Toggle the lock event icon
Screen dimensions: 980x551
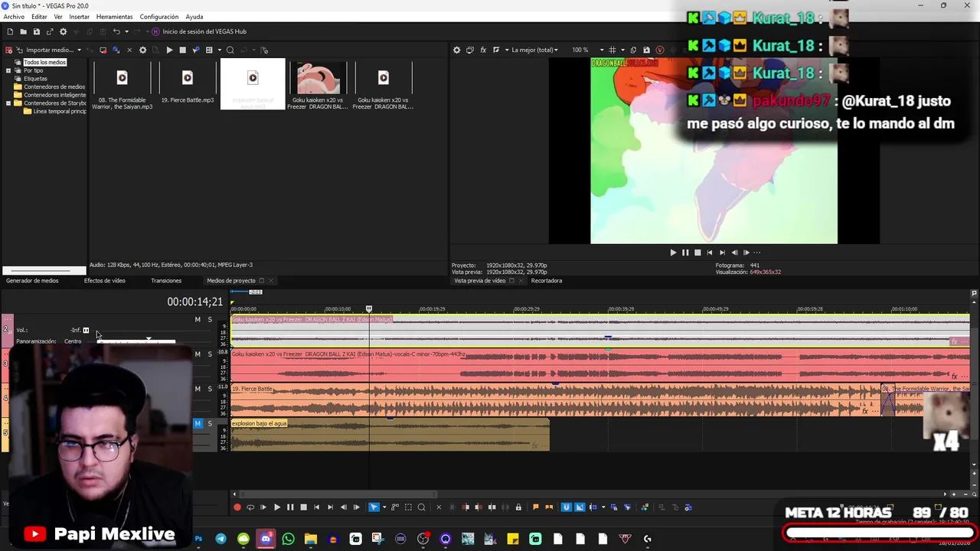pos(518,507)
